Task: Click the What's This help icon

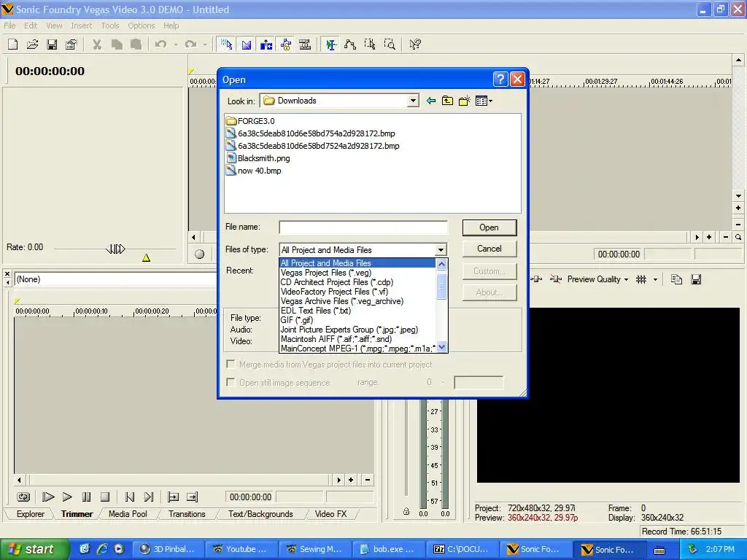Action: 415,44
